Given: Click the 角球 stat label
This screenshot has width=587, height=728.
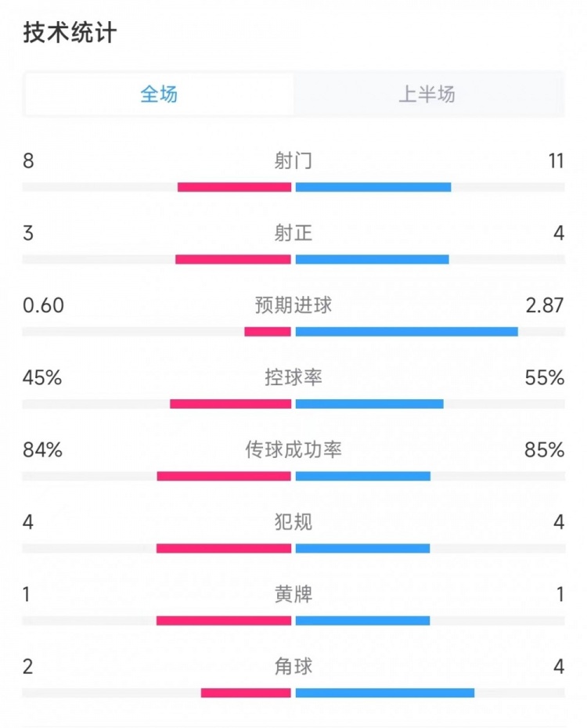Looking at the screenshot, I should pos(293,667).
